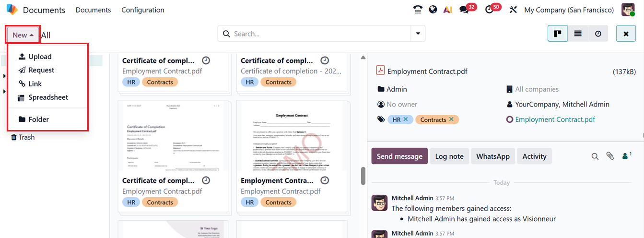Open the Employment Contract.pdf link in details

coord(555,119)
